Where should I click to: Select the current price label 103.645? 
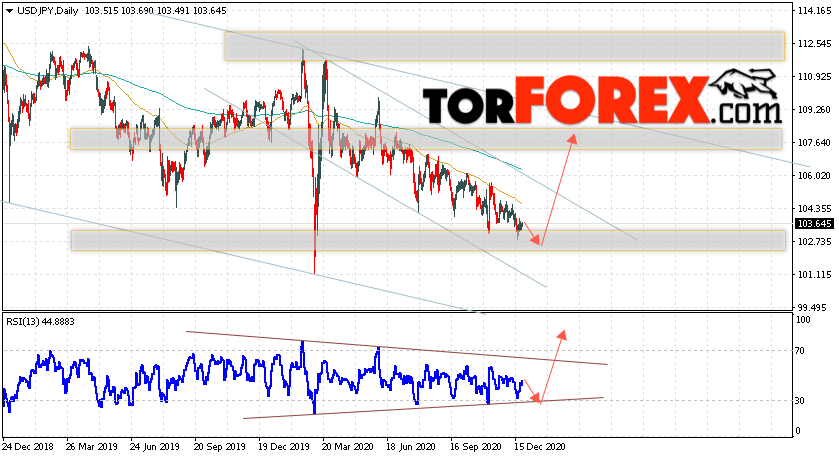point(814,224)
